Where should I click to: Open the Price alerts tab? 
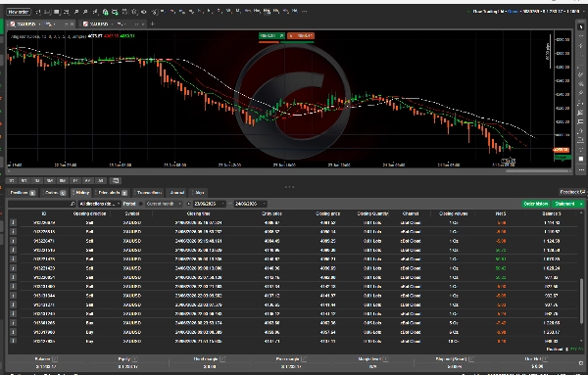pyautogui.click(x=112, y=193)
